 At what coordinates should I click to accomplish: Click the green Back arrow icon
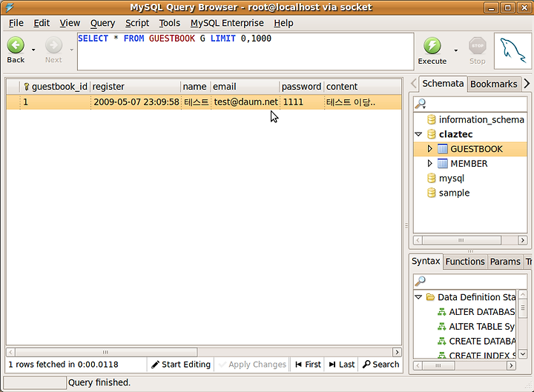tap(16, 45)
